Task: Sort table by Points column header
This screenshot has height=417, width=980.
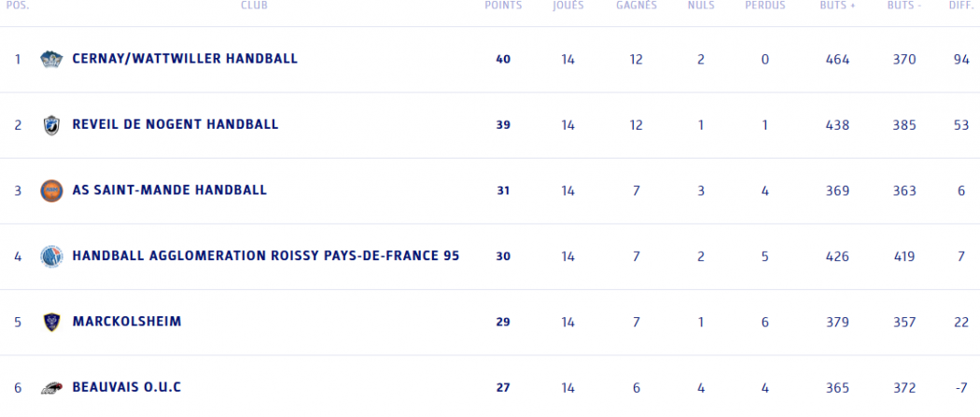Action: tap(503, 6)
